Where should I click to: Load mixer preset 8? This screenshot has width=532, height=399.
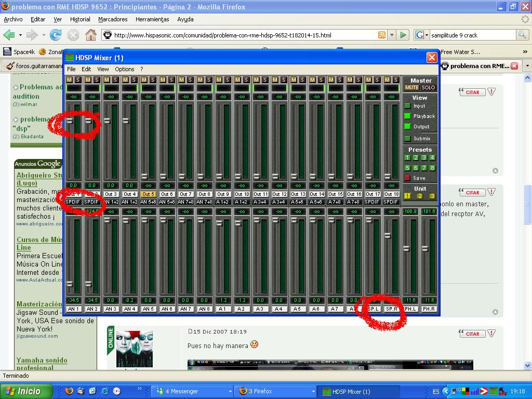[432, 168]
